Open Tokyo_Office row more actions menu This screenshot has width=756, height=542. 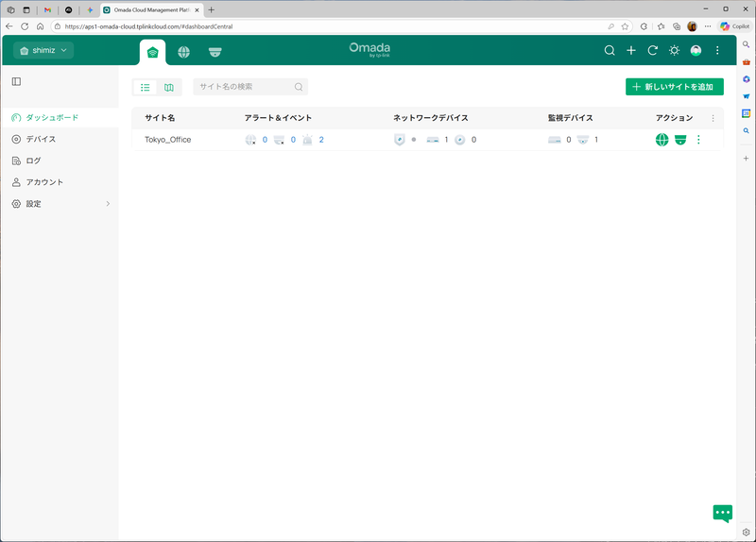point(698,140)
